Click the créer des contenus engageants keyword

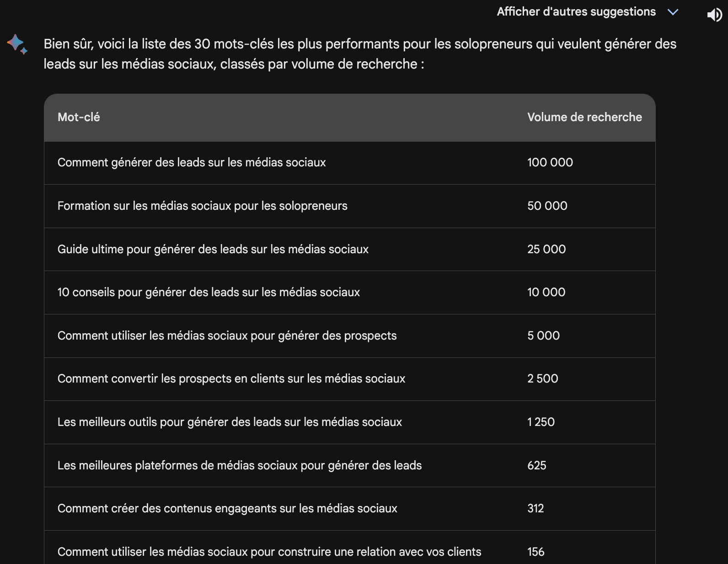[227, 508]
